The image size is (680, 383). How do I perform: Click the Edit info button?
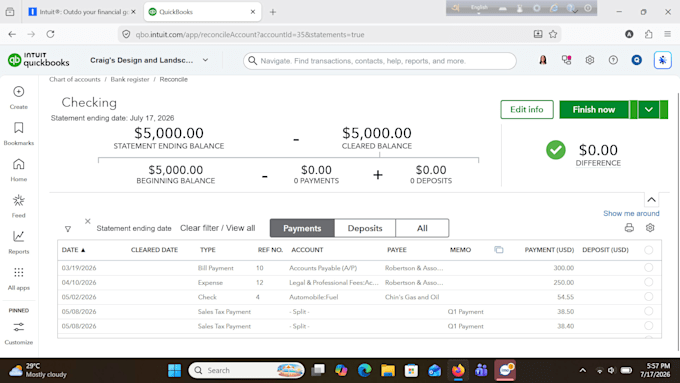coord(526,109)
